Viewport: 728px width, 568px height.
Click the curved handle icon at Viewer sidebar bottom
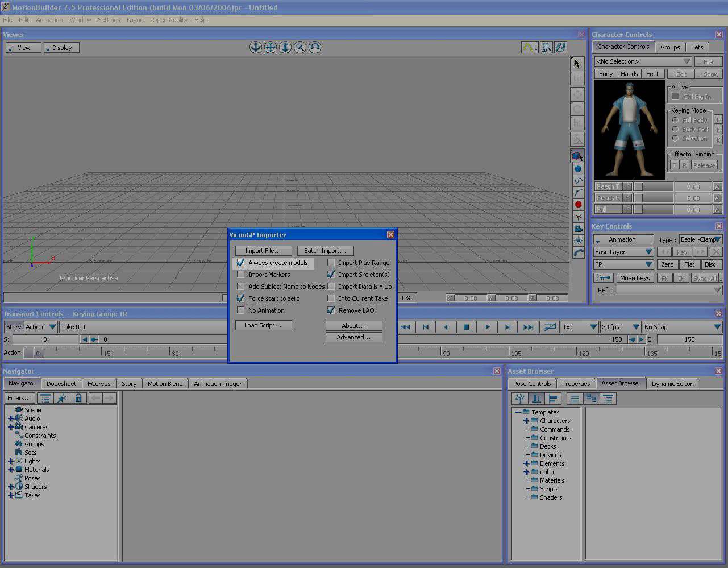tap(578, 253)
